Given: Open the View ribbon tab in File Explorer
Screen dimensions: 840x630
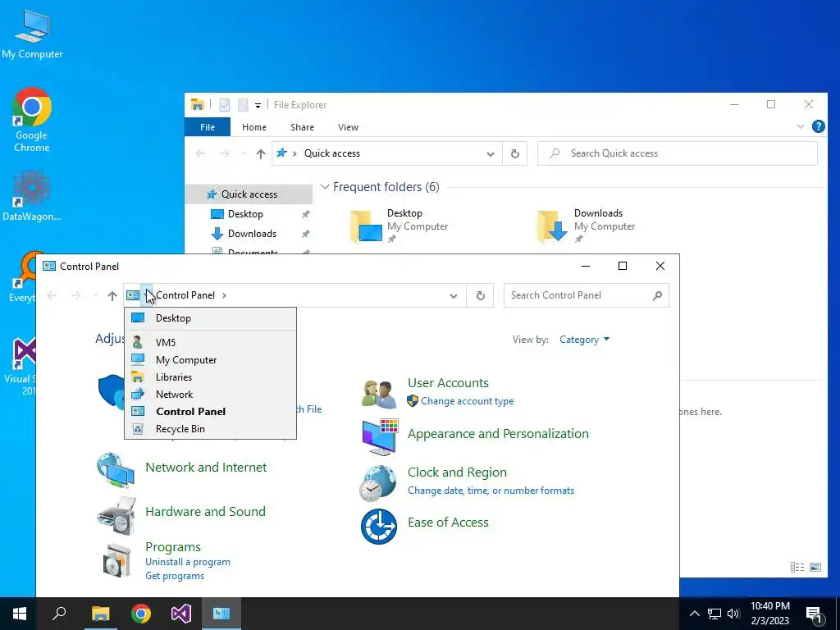Looking at the screenshot, I should point(348,127).
